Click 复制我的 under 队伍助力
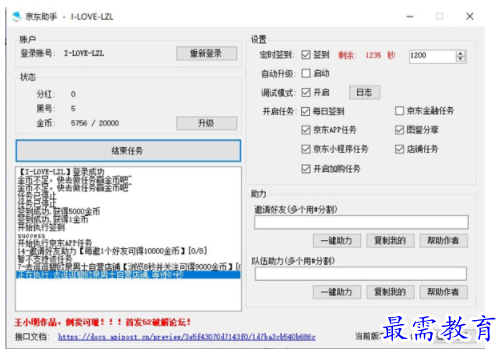 [390, 292]
